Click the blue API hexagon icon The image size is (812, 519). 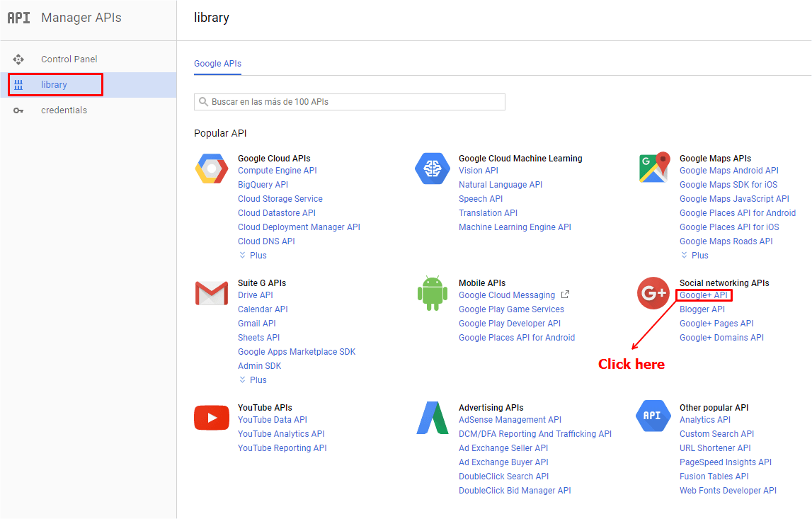click(653, 416)
